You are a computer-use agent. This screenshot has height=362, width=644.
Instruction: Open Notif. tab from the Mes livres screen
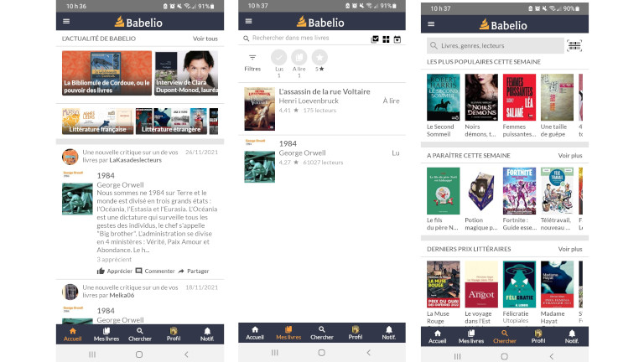(x=388, y=333)
